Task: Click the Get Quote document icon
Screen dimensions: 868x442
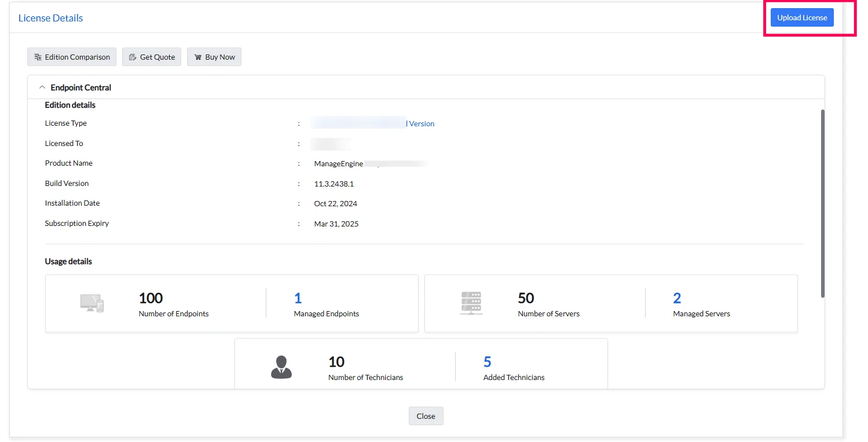Action: [x=133, y=57]
